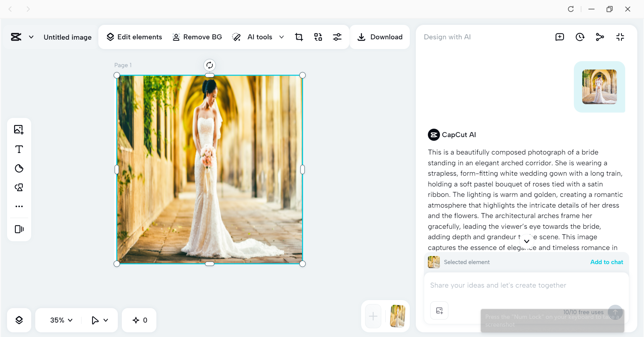The width and height of the screenshot is (644, 337).
Task: Expand the truncated CapCut AI description text
Action: [526, 241]
